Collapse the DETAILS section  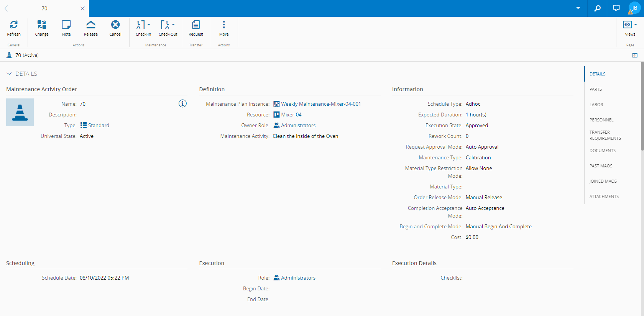coord(9,74)
